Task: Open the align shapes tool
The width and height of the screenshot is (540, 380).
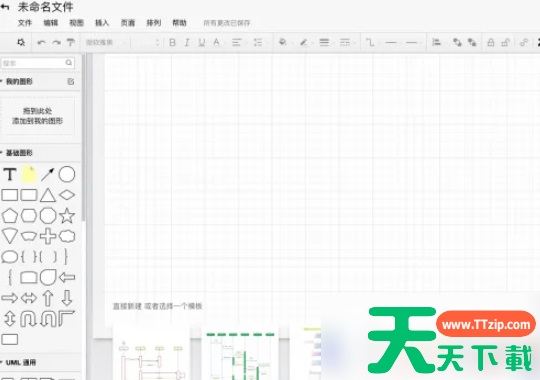Action: coord(436,42)
